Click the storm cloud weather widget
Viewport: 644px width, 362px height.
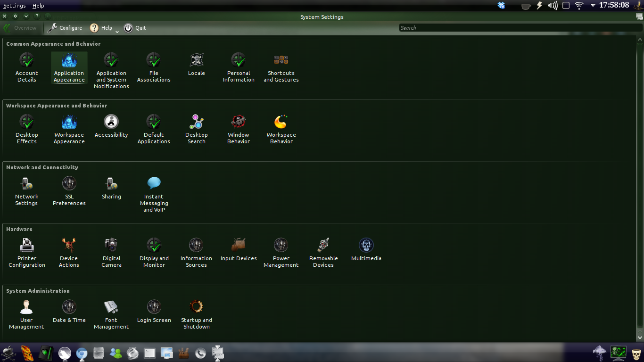600,353
